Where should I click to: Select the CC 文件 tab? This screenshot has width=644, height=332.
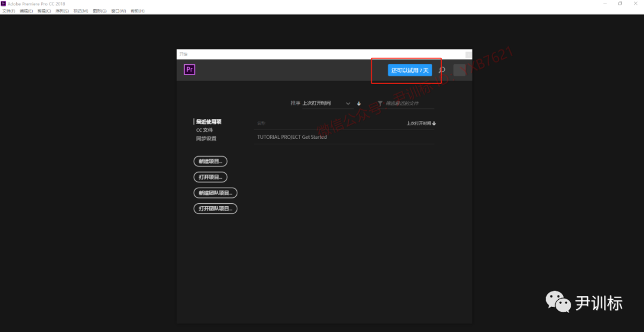[205, 130]
